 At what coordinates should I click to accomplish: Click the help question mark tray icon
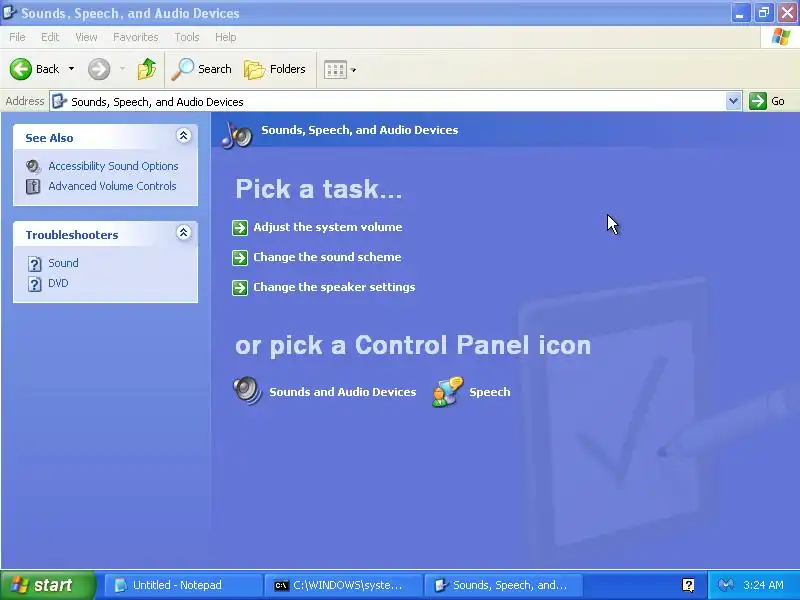click(688, 585)
